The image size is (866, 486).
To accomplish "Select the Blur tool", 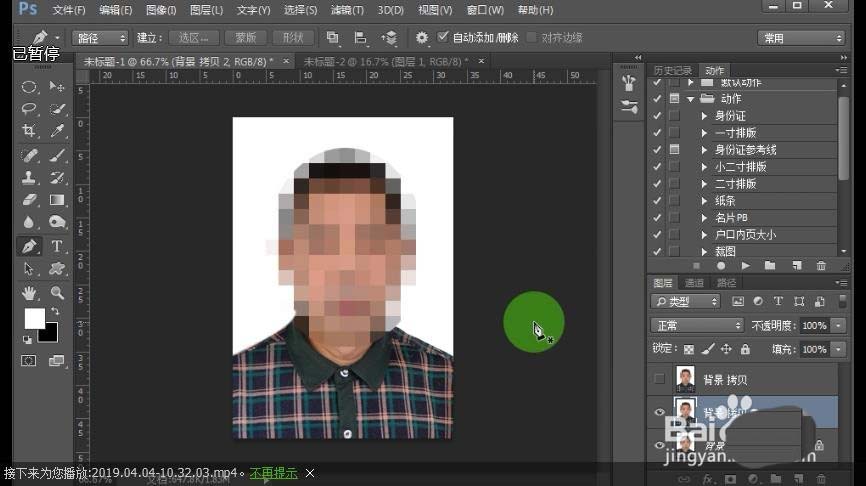I will pos(29,222).
